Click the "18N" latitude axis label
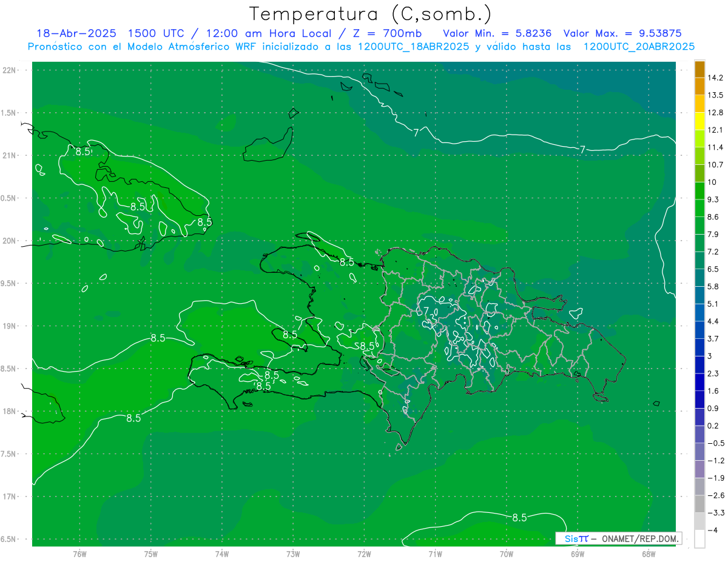The width and height of the screenshot is (728, 562). click(x=10, y=412)
